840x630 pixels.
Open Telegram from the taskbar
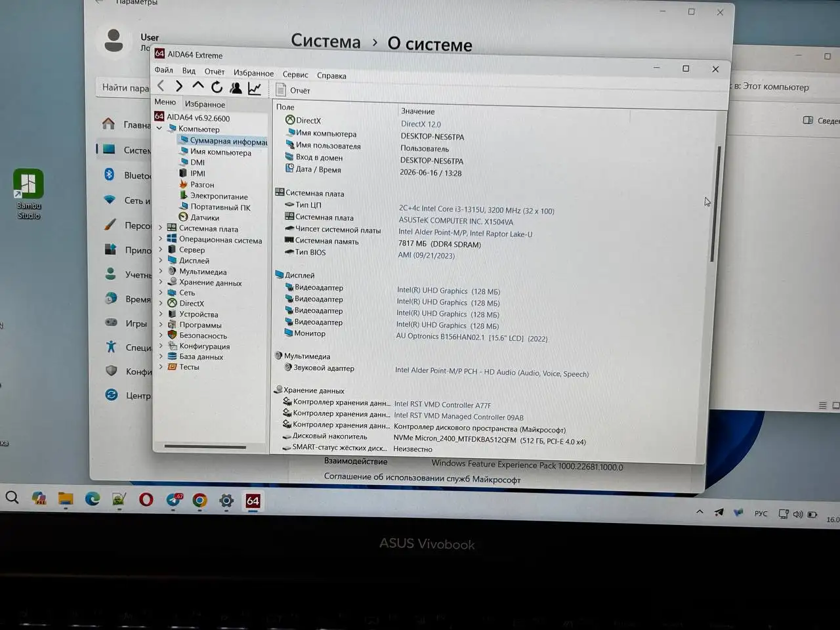[x=173, y=500]
